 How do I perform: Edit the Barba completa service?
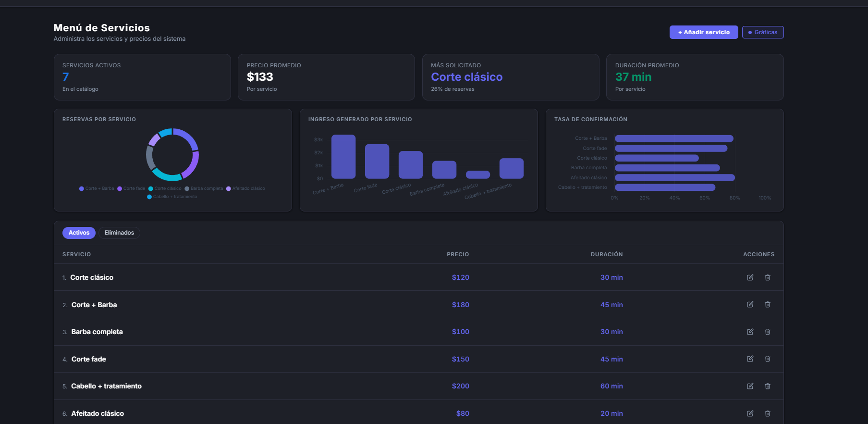coord(750,332)
